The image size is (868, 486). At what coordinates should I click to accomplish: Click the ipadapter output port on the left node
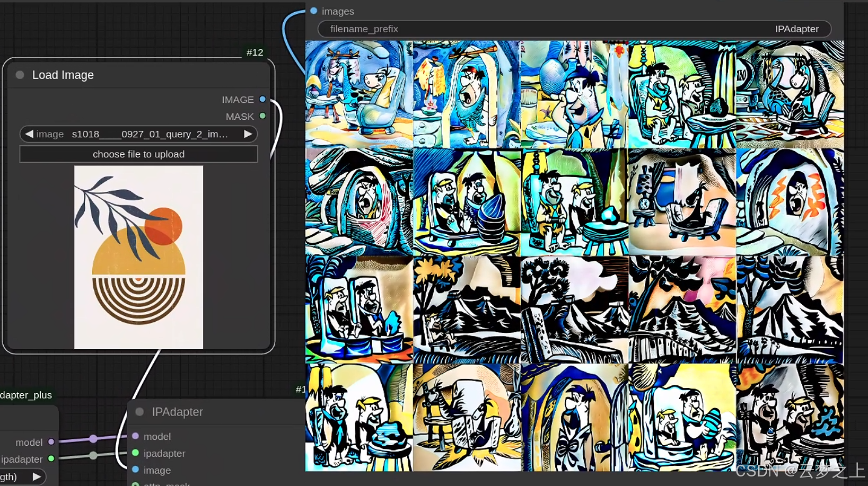pos(51,458)
